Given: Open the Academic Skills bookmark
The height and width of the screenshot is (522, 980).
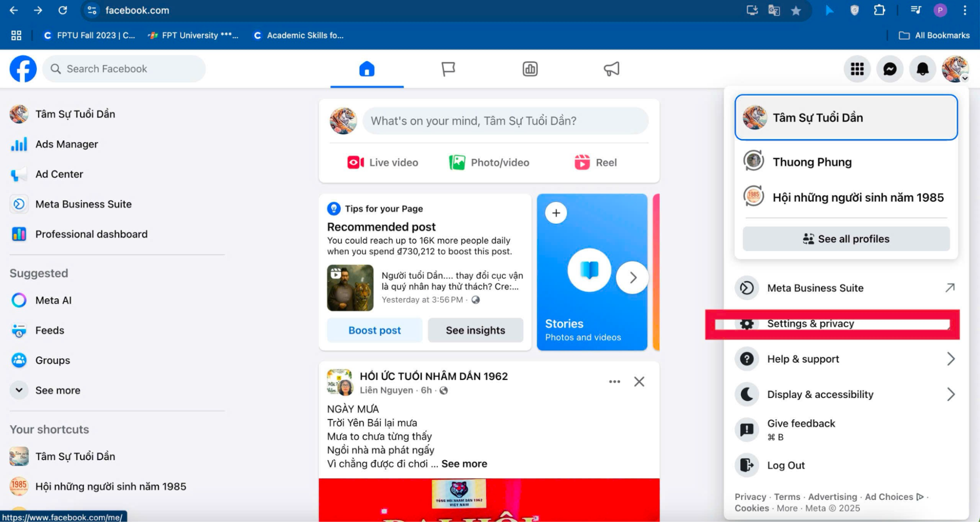Looking at the screenshot, I should [x=298, y=35].
